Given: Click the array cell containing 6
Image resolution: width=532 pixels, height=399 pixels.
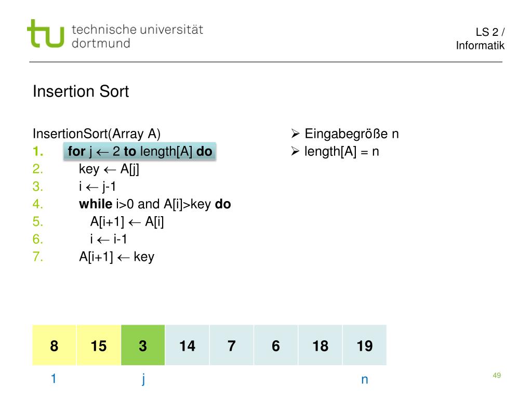Looking at the screenshot, I should point(276,345).
